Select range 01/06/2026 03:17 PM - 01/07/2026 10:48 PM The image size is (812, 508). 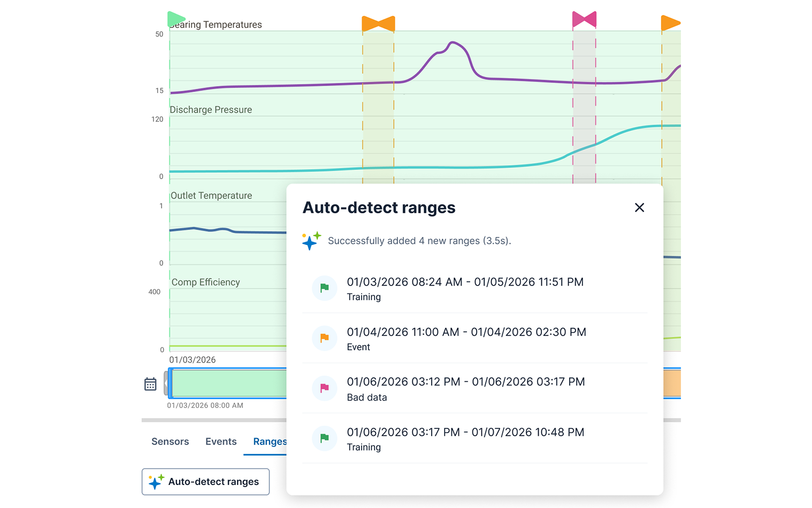(x=475, y=438)
